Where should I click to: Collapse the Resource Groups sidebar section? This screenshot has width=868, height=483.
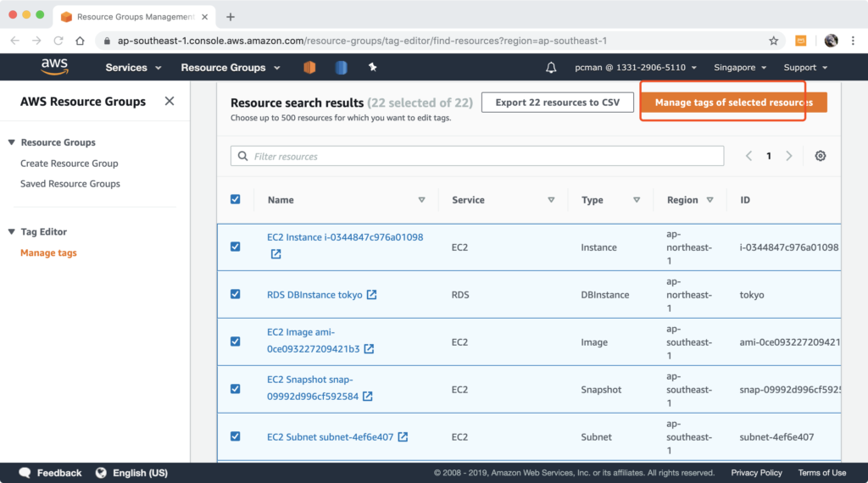pyautogui.click(x=12, y=142)
